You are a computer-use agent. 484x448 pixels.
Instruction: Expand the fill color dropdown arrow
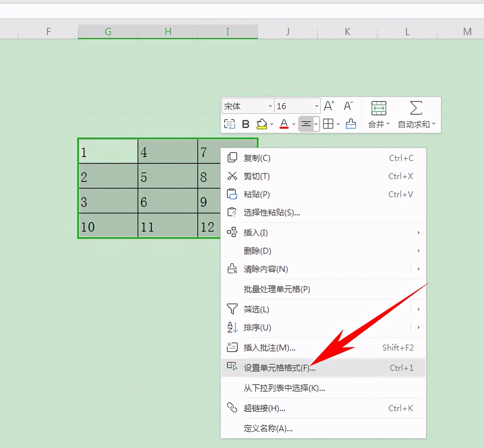pos(272,124)
